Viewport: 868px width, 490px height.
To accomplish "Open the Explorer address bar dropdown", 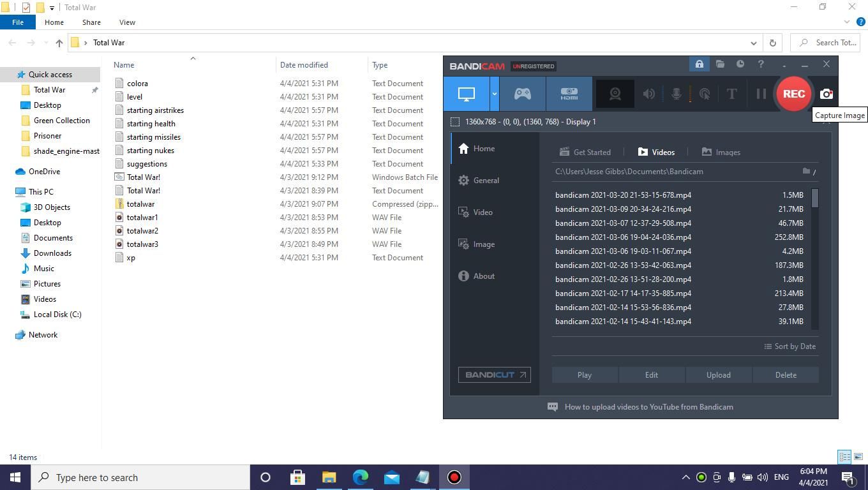I will 752,43.
